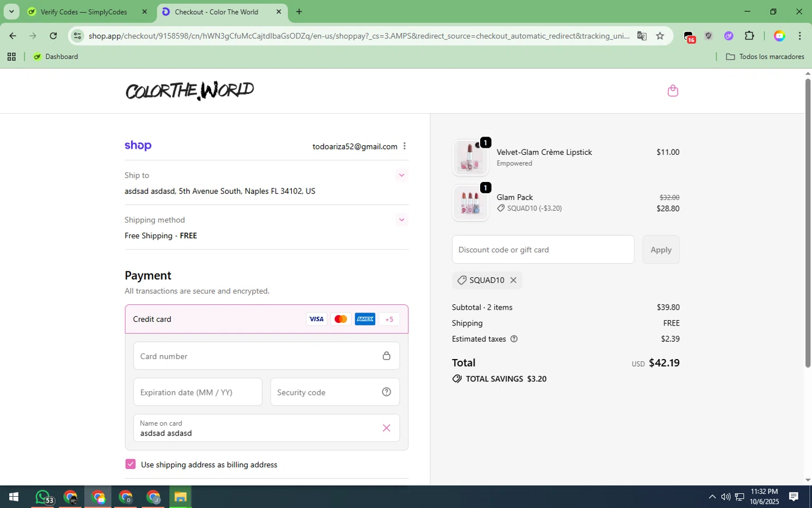Open the shopping bag cart icon

point(673,90)
